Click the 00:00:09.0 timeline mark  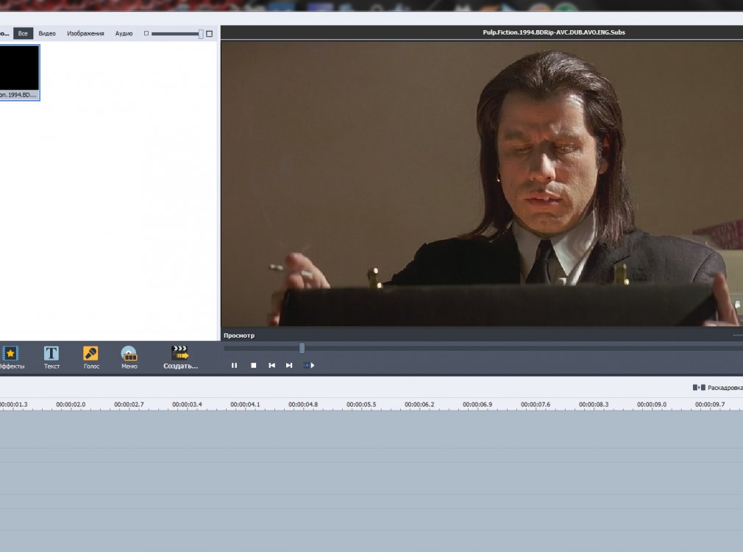point(652,405)
